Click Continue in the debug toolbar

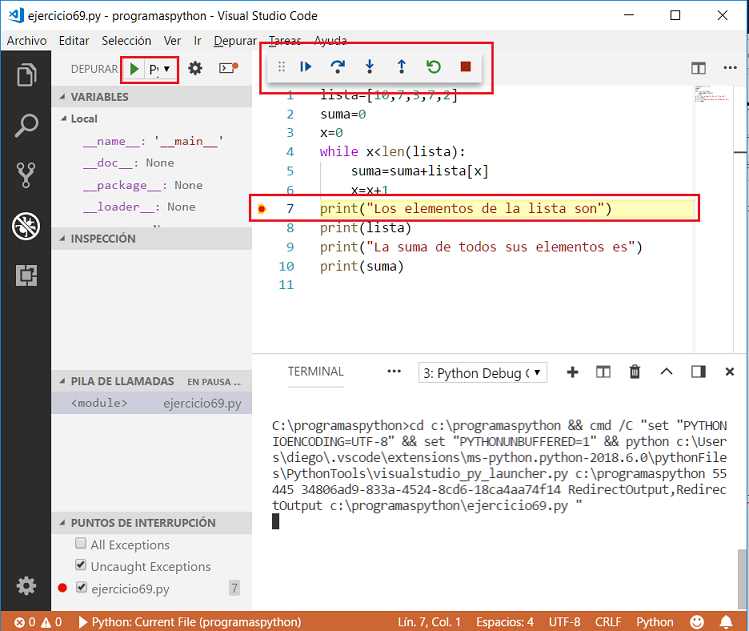coord(306,66)
